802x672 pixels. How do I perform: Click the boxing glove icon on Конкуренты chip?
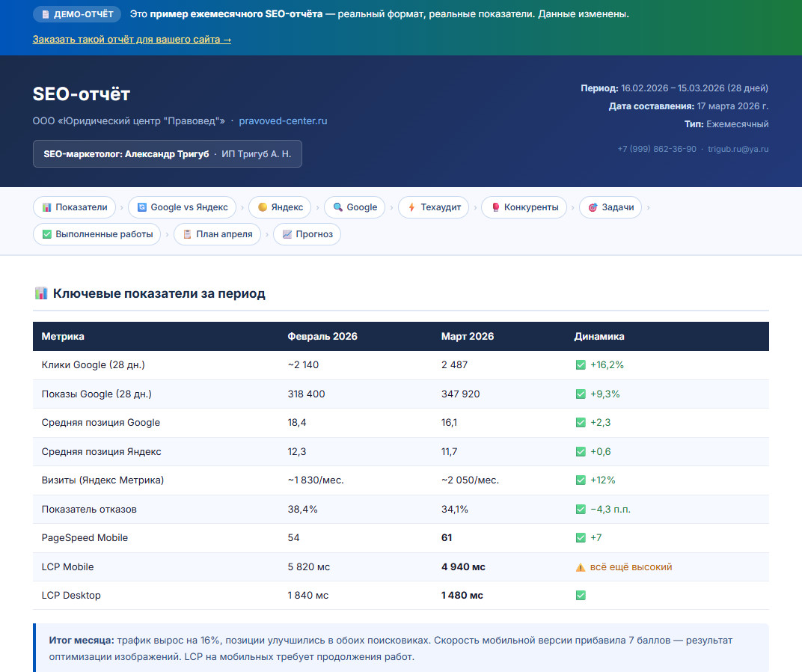tap(495, 207)
